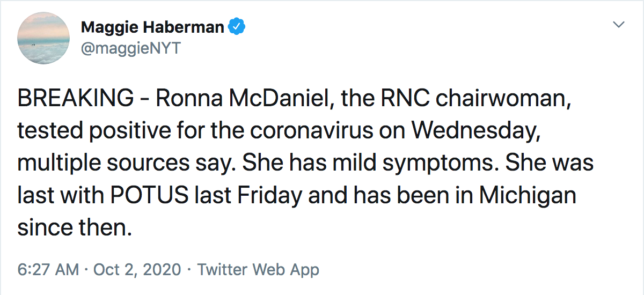Open Maggie Haberman's profile picture
The height and width of the screenshot is (295, 644).
click(43, 38)
